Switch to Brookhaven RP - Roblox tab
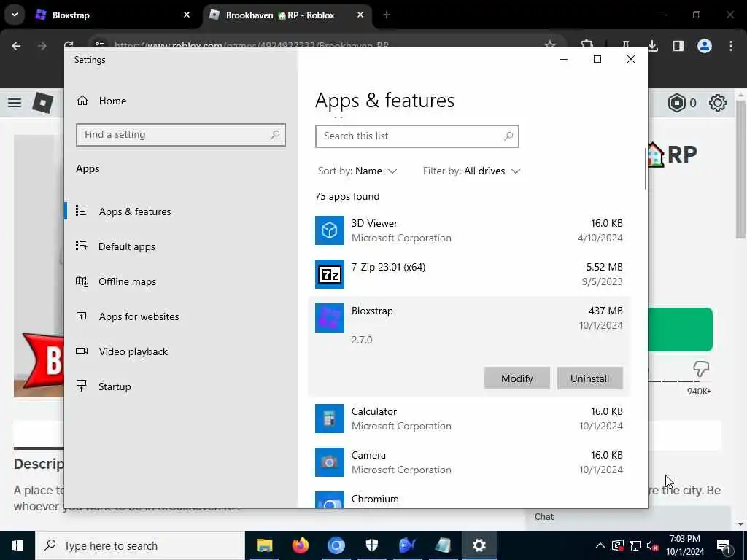Viewport: 747px width, 560px height. point(287,15)
